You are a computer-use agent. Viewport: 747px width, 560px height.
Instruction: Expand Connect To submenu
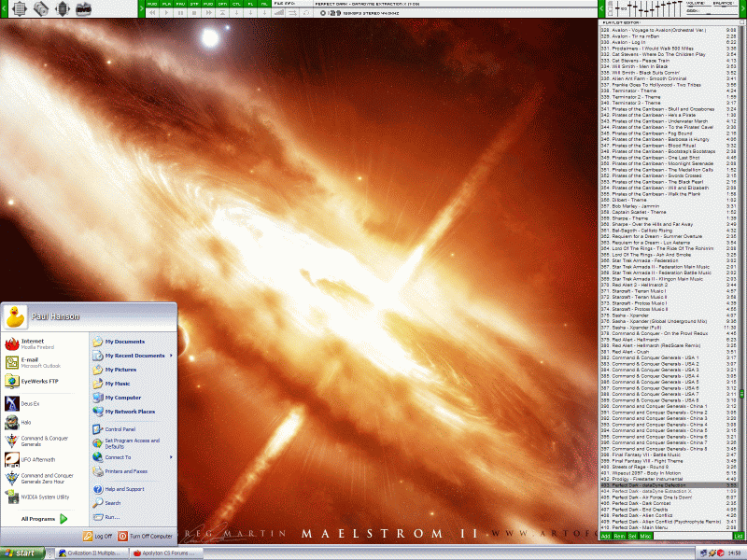click(133, 457)
